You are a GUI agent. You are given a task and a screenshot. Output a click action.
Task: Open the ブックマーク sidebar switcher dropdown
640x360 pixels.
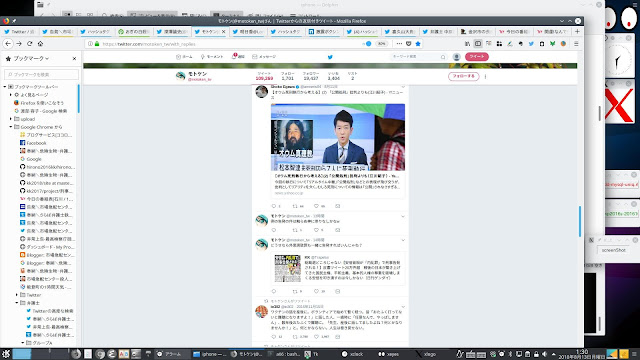(31, 59)
